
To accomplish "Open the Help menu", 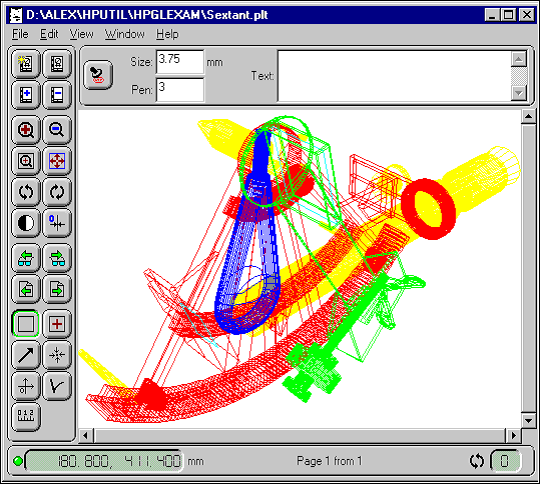I will pos(167,34).
